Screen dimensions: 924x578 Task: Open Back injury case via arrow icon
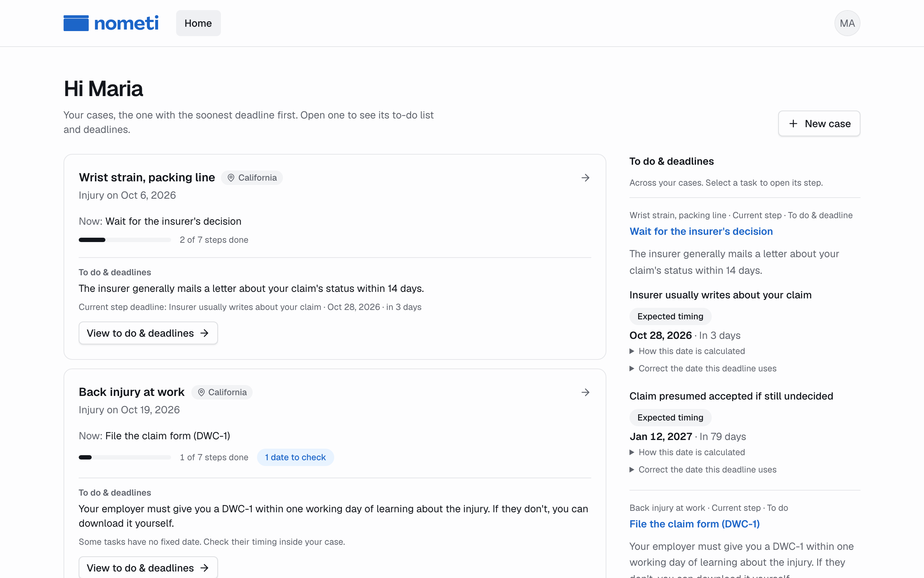(585, 392)
